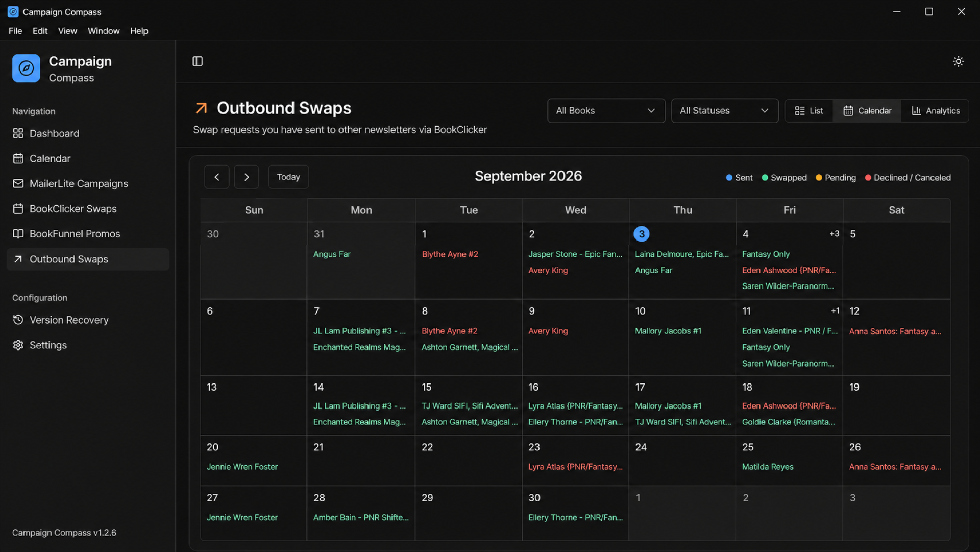Open the Edit menu

click(40, 31)
